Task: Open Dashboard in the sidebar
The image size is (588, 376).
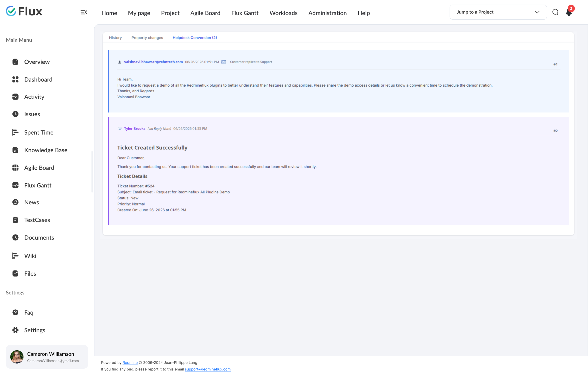Action: (38, 79)
